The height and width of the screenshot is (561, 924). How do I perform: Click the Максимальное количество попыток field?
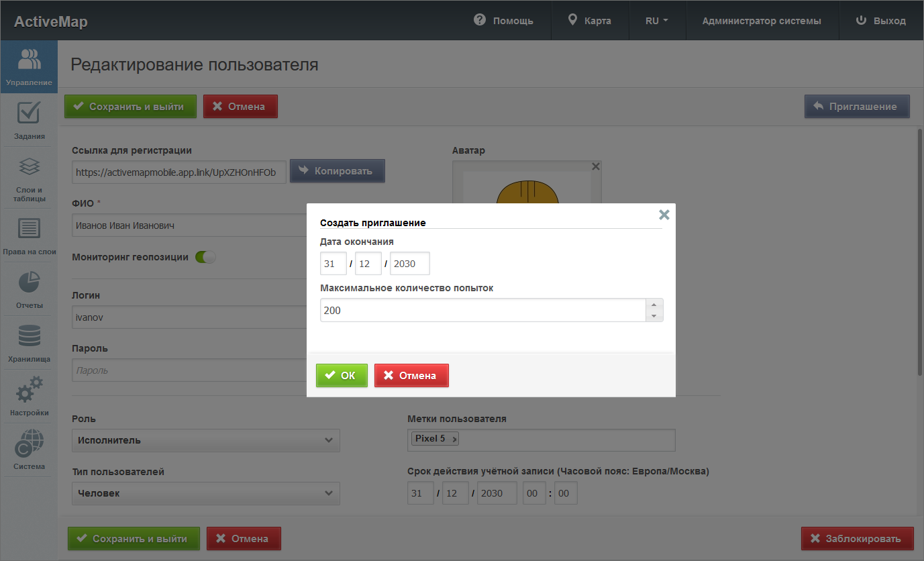[482, 311]
